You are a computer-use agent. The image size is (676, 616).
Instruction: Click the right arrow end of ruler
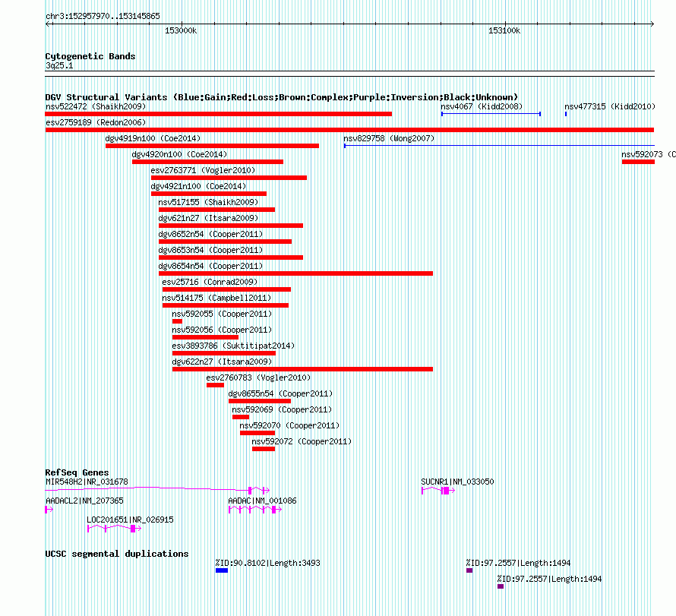click(652, 24)
